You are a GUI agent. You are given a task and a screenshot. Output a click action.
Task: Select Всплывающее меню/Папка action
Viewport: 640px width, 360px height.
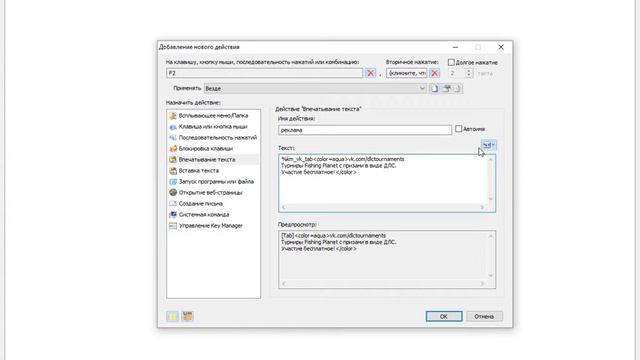(213, 116)
